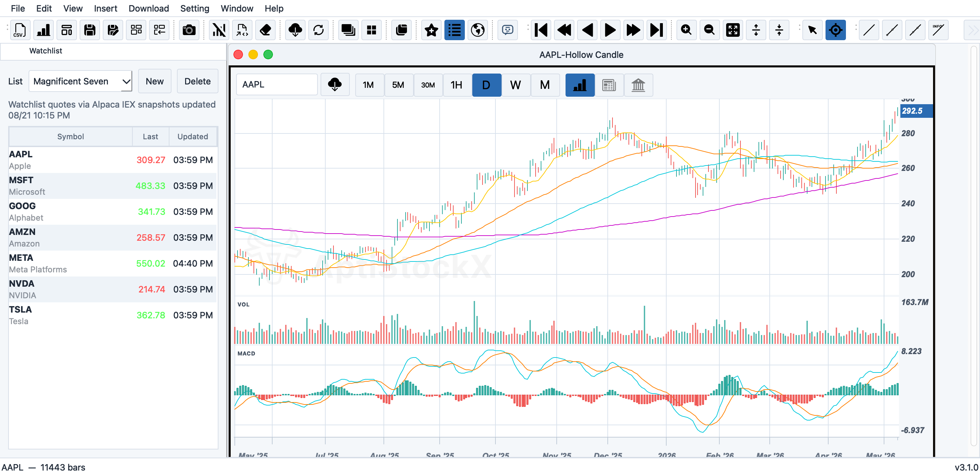Click the chart's cloud download button

(335, 84)
